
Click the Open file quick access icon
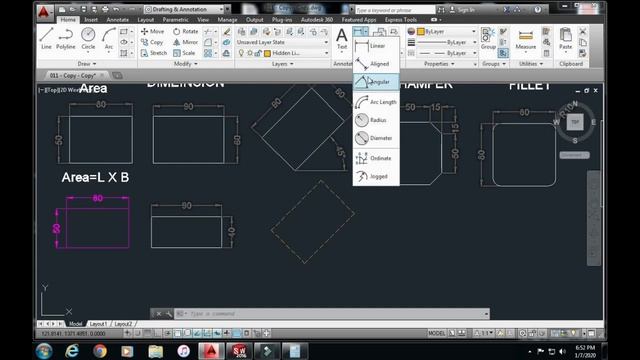[x=72, y=9]
